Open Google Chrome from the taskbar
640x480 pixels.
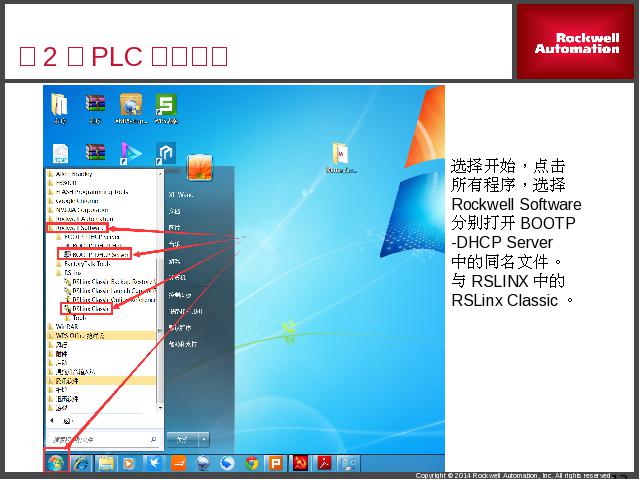(x=252, y=463)
